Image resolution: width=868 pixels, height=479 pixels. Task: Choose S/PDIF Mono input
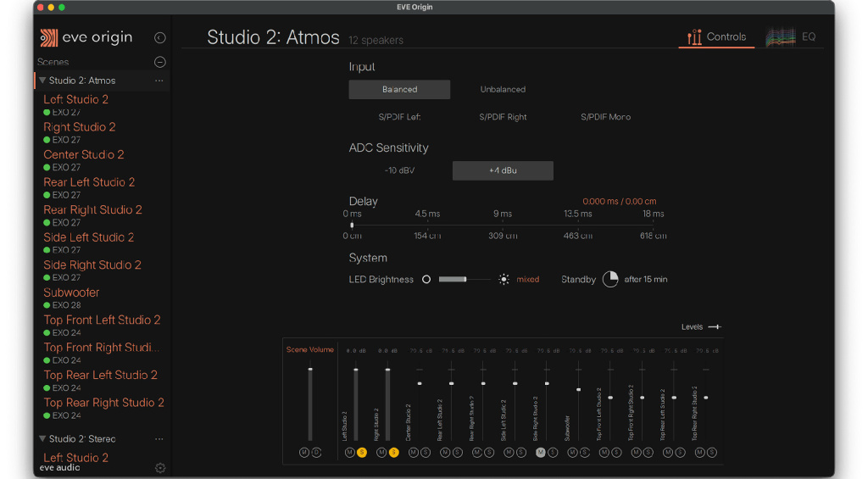coord(605,117)
